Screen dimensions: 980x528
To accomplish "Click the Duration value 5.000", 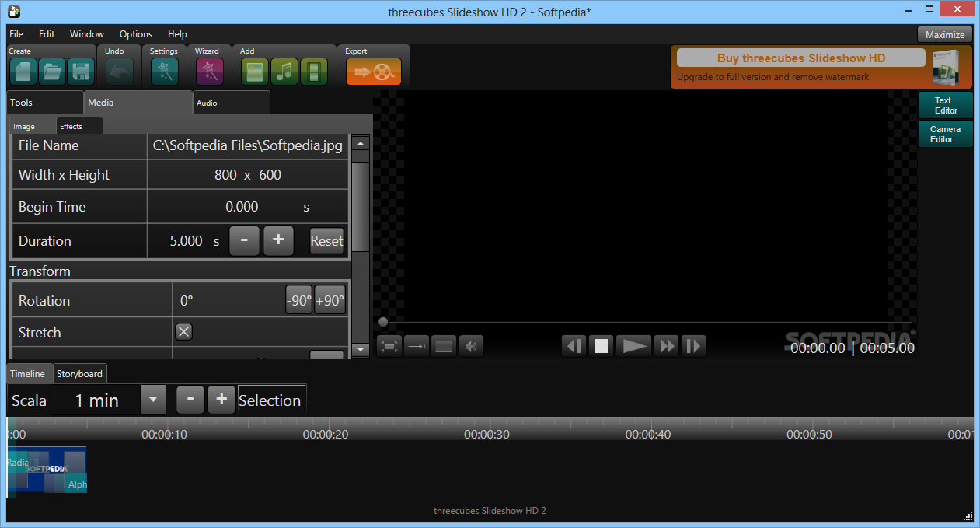I will (186, 241).
